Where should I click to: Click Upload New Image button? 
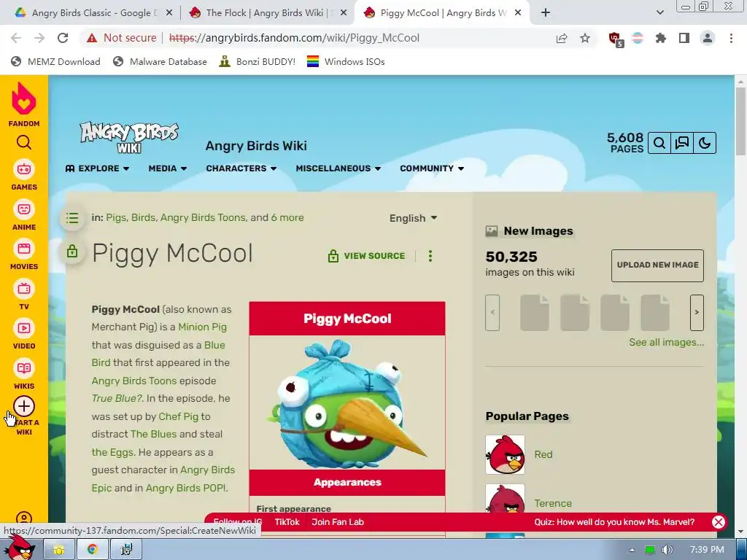(657, 265)
